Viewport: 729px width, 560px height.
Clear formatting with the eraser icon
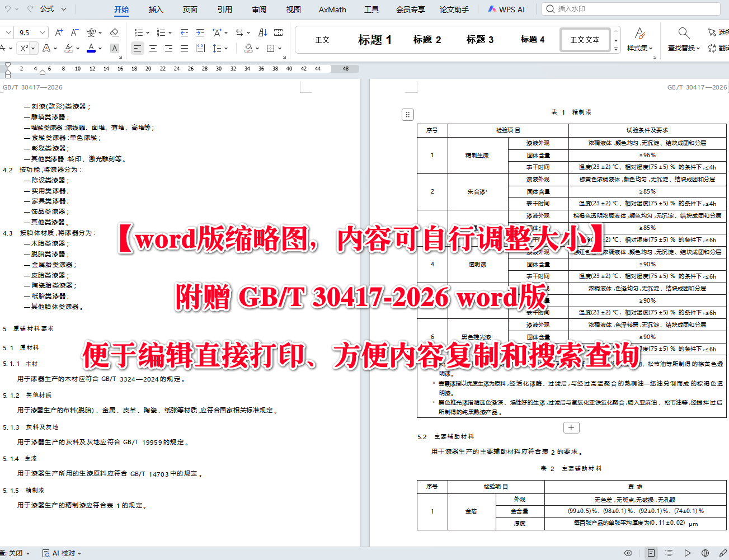pyautogui.click(x=114, y=32)
